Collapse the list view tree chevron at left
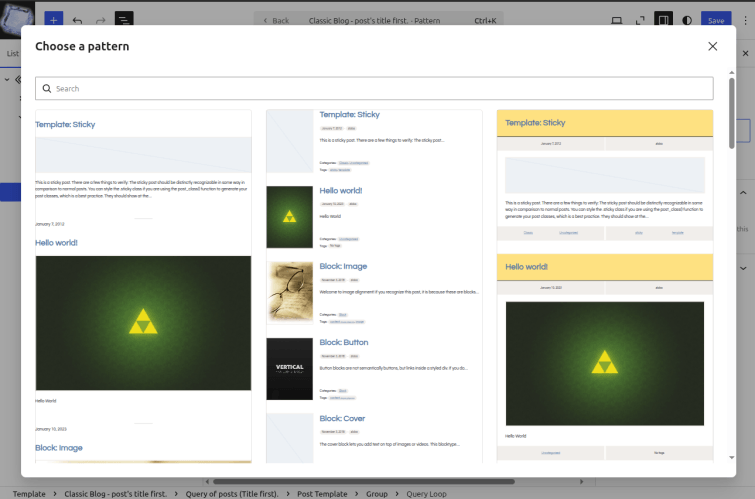The width and height of the screenshot is (755, 499). tap(7, 79)
